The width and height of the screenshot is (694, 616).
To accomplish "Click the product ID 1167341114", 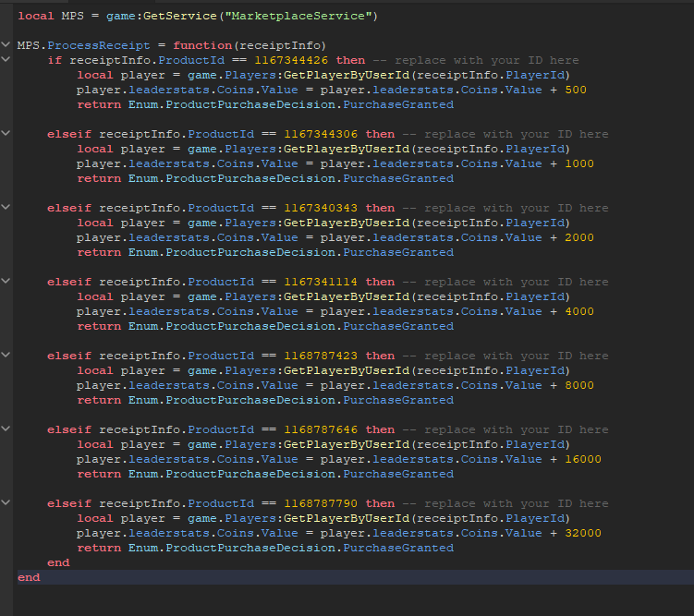I will (x=321, y=282).
